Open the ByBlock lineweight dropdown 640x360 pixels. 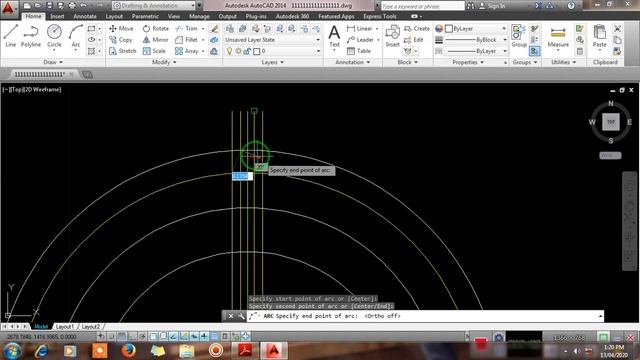pos(476,40)
